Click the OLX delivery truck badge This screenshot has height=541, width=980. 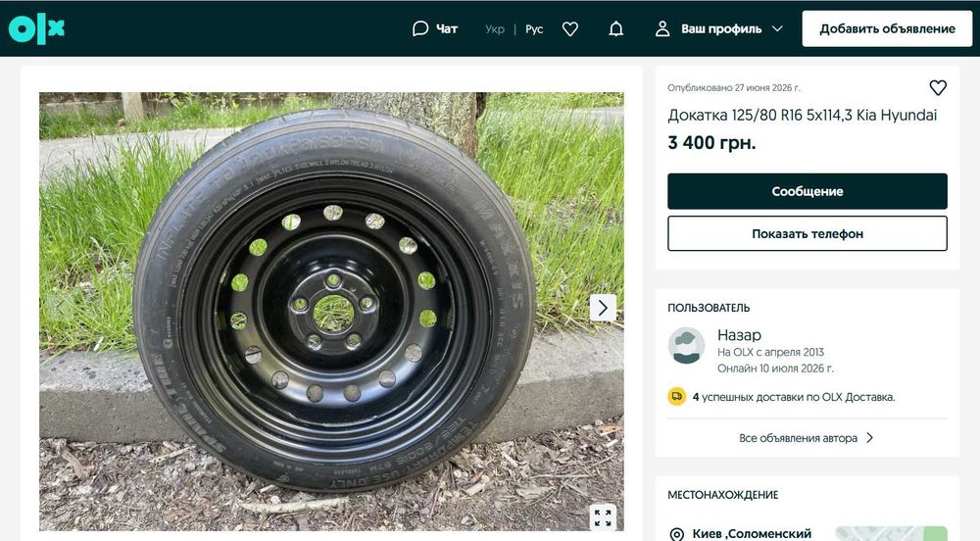[x=677, y=397]
